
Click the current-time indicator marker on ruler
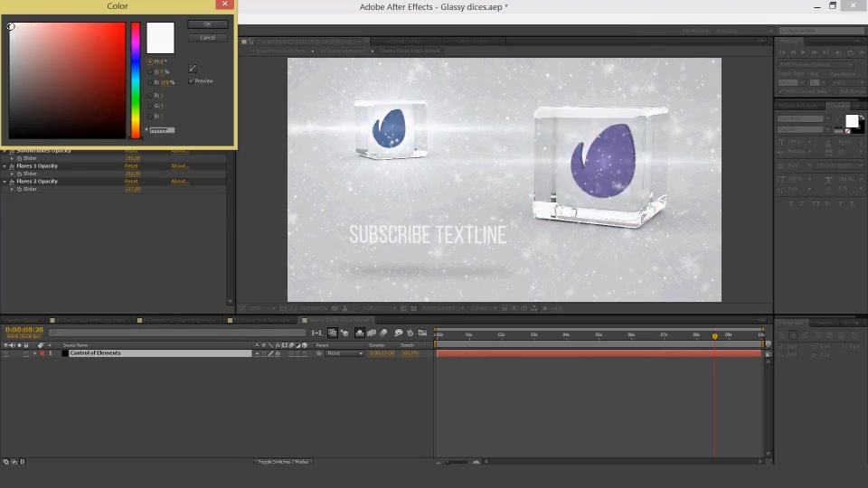714,336
